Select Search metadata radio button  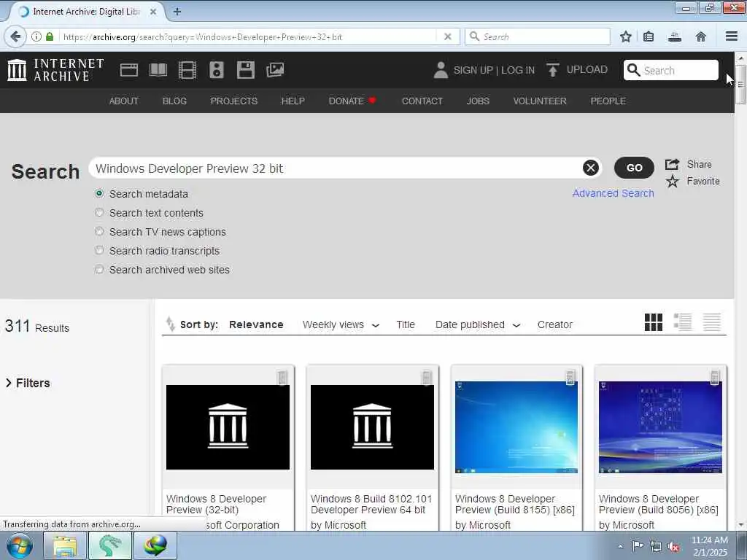99,193
